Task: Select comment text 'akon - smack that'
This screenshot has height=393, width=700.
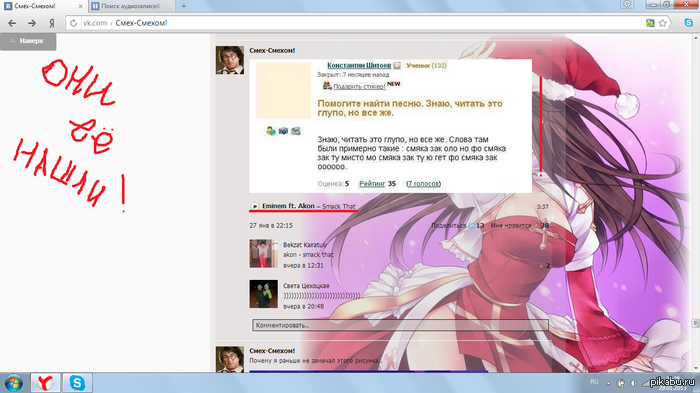Action: point(308,255)
